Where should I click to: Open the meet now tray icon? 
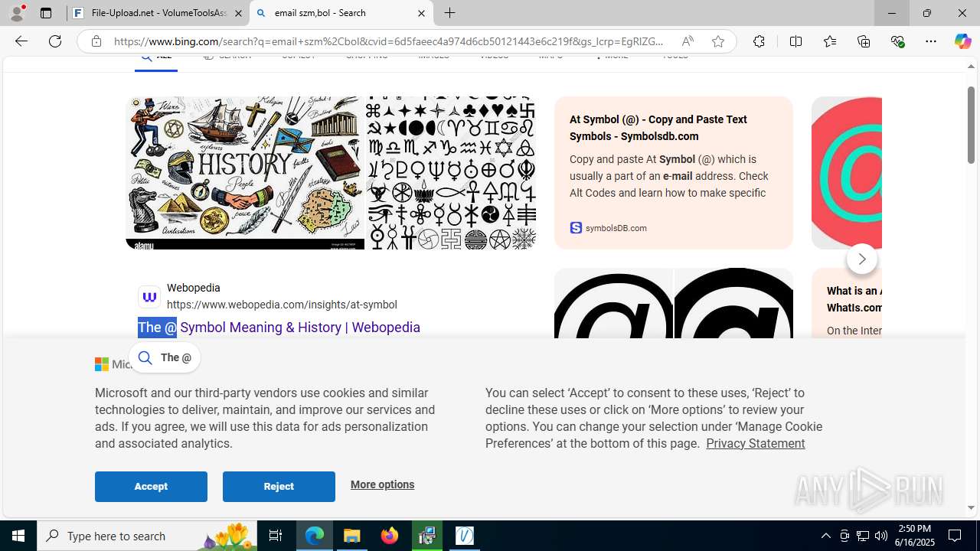click(x=844, y=536)
